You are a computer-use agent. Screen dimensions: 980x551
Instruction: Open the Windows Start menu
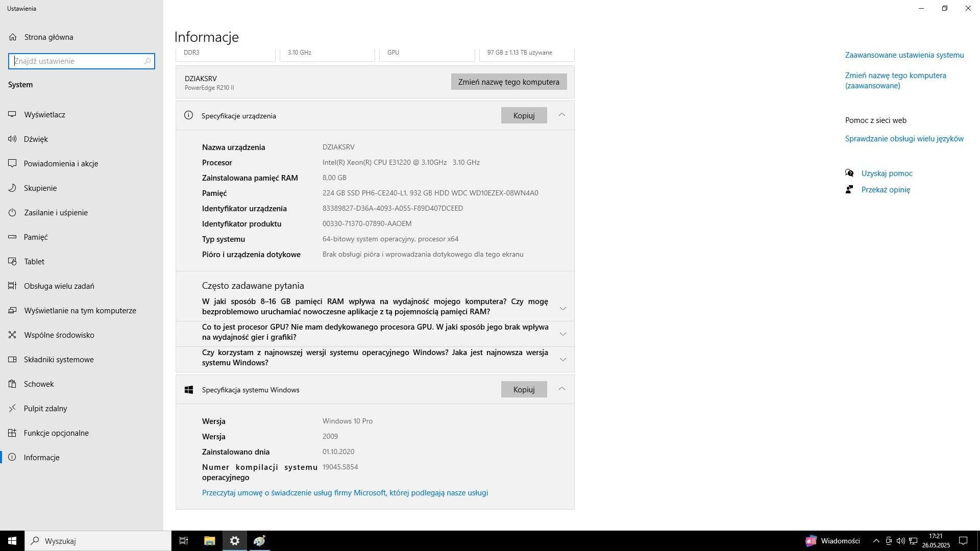[x=12, y=541]
